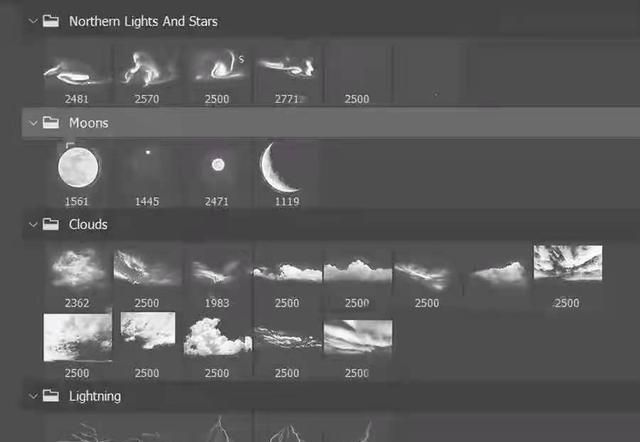Click the Lightning folder icon

pyautogui.click(x=51, y=395)
